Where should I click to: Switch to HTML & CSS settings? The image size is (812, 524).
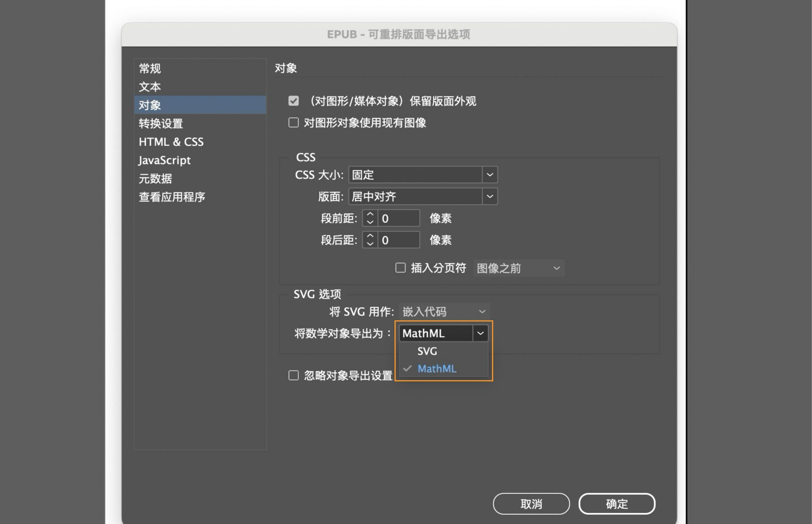171,142
